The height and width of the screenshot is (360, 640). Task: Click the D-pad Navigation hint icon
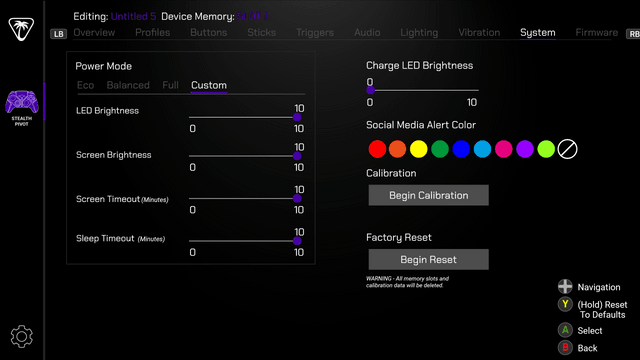coord(565,287)
